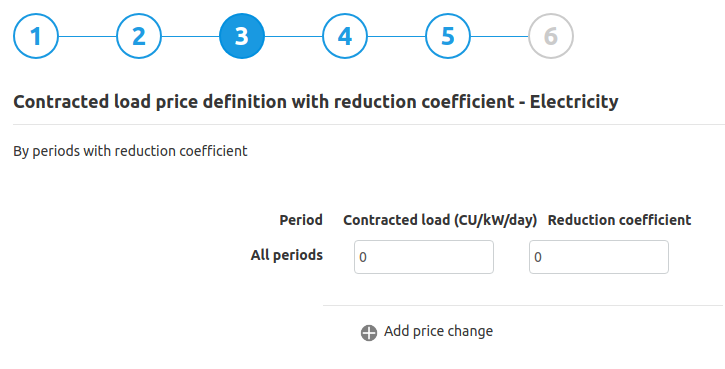
Task: Click the Contracted load (CU/kW/day) column header
Action: 440,220
